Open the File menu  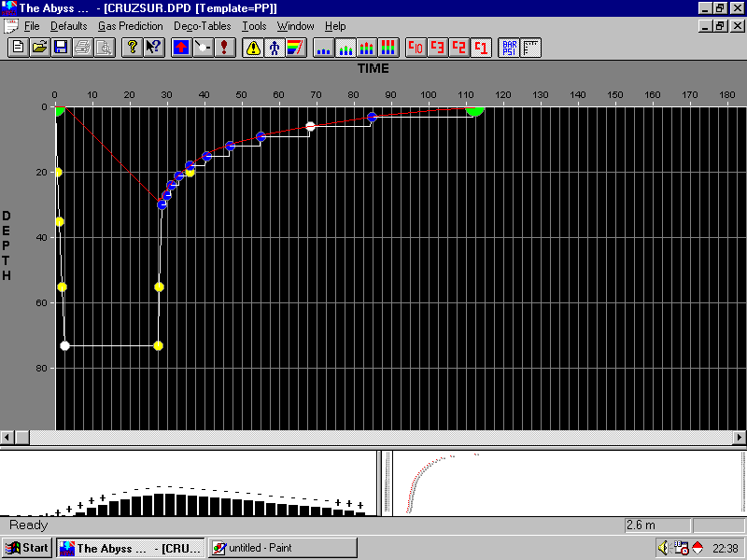click(x=32, y=26)
